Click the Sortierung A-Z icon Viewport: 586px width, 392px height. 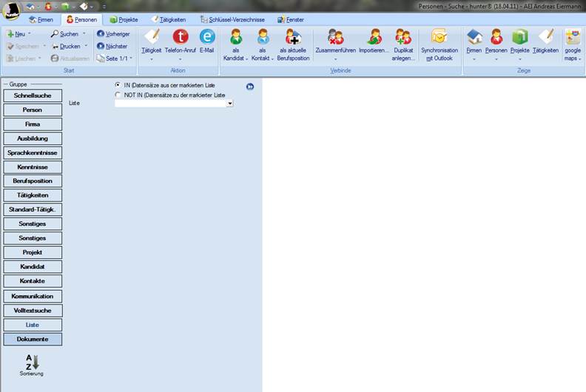click(x=32, y=362)
